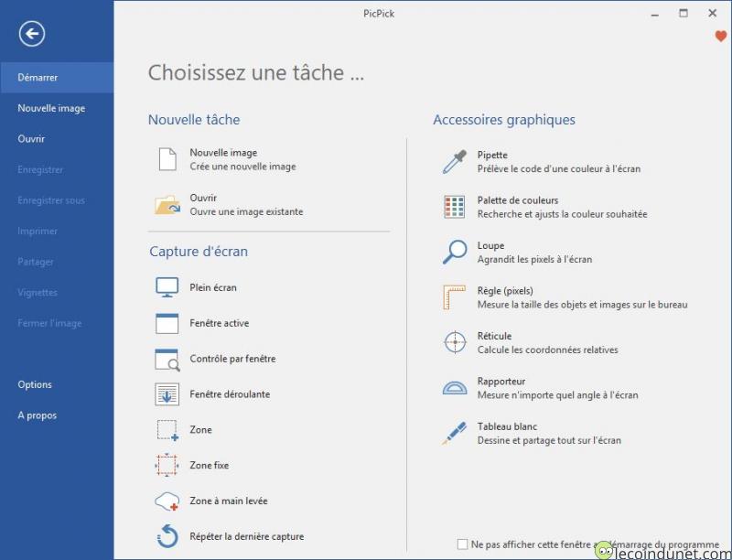The width and height of the screenshot is (732, 560).
Task: Click 'Zone à main levée' text
Action: [x=228, y=501]
